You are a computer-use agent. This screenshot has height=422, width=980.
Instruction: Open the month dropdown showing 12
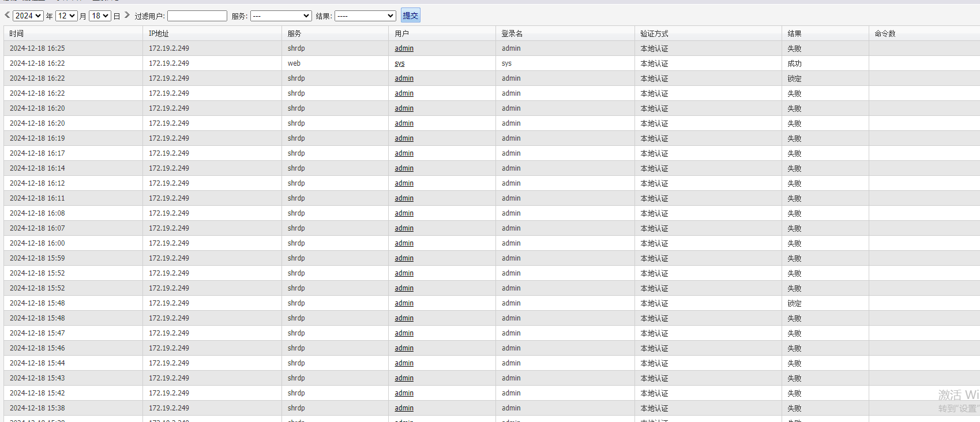pos(66,16)
